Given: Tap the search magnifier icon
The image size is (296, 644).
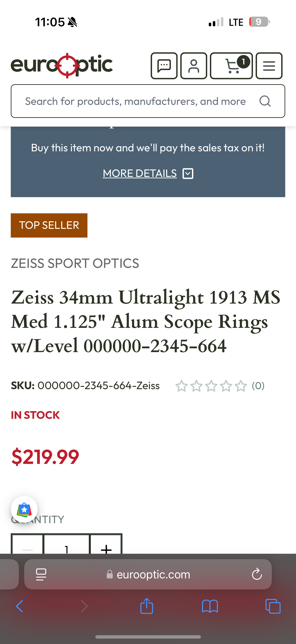Looking at the screenshot, I should (x=265, y=101).
